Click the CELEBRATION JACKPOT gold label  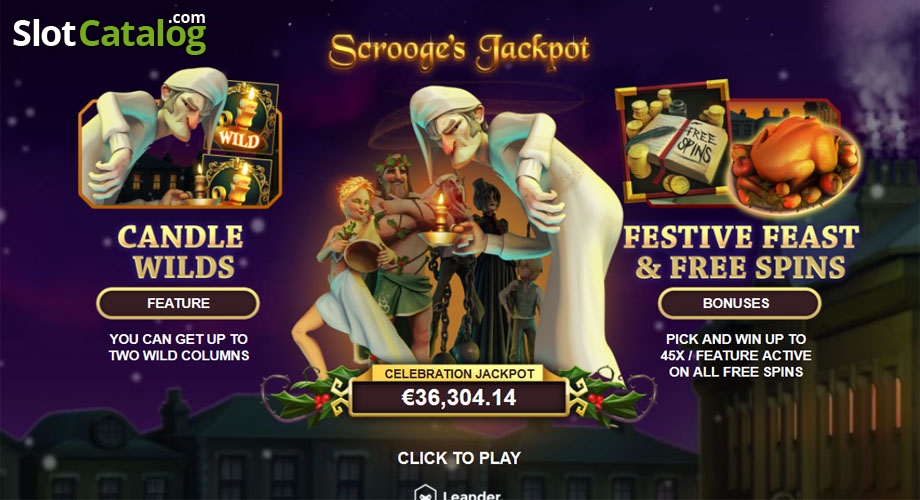point(459,373)
